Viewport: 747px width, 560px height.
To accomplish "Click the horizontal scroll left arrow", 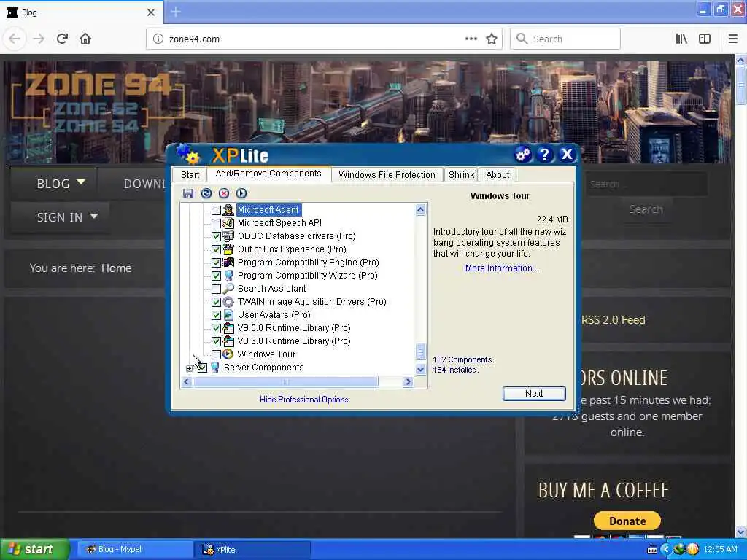I will 186,382.
